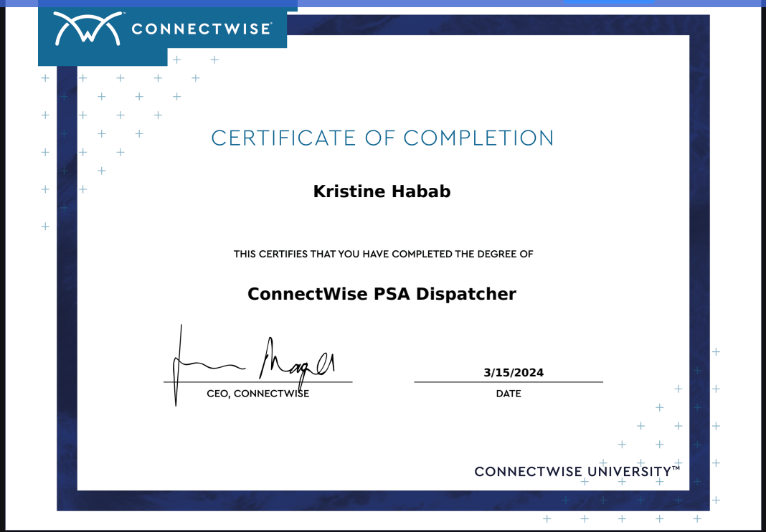This screenshot has height=532, width=766.
Task: Click the recipient name Kristine Habab
Action: tap(382, 191)
